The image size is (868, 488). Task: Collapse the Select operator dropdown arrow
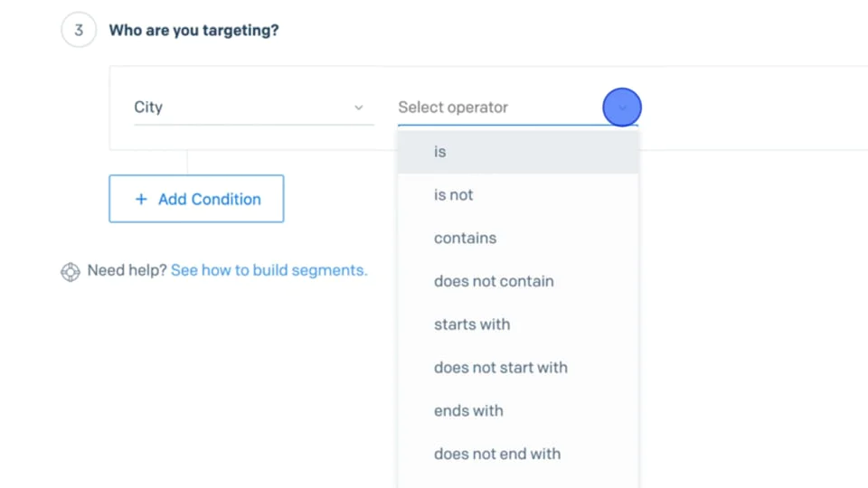point(622,108)
